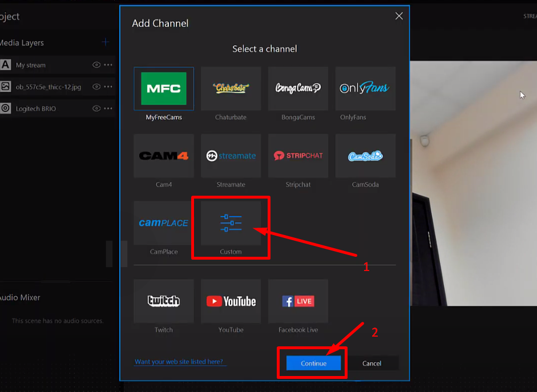Viewport: 537px width, 392px height.
Task: Toggle visibility of Logitech BRIO layer
Action: tap(96, 108)
